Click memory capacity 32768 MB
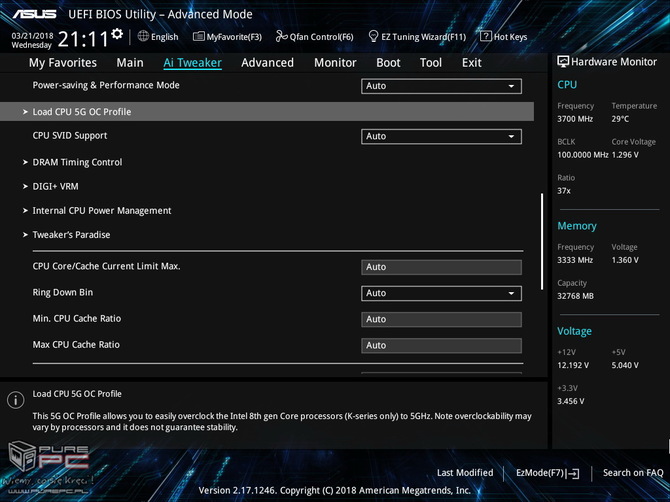 click(576, 296)
